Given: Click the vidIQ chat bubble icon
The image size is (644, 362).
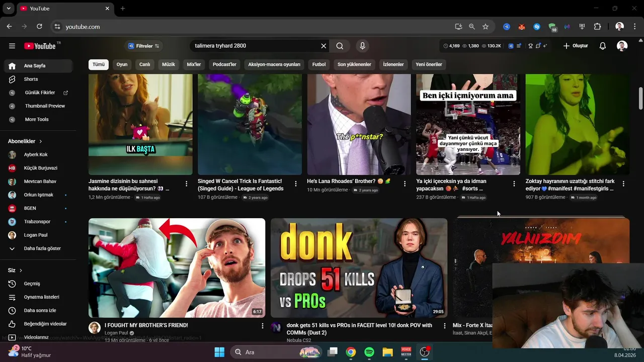Looking at the screenshot, I should pos(538,46).
